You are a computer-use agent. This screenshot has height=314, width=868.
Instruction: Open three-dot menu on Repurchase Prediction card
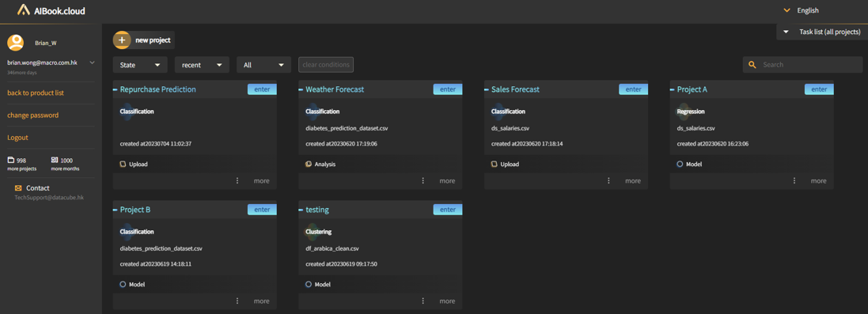[237, 180]
